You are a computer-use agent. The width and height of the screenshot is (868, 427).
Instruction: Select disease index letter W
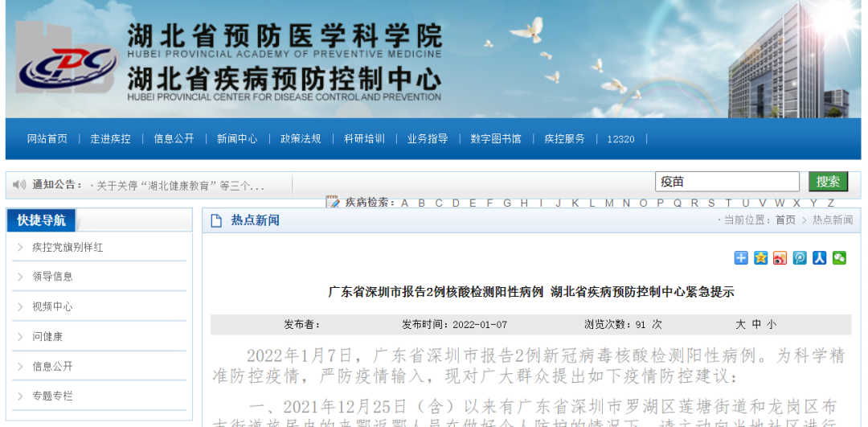(780, 203)
